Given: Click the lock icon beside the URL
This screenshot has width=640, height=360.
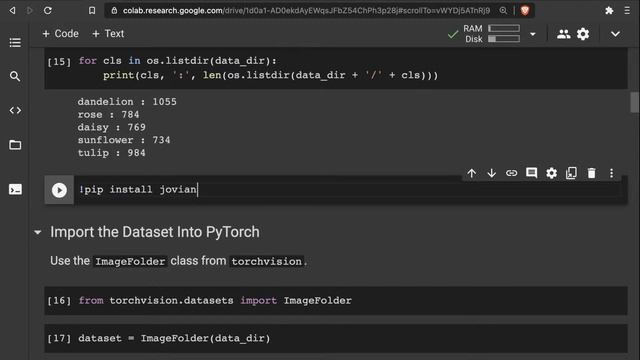Looking at the screenshot, I should [x=114, y=11].
